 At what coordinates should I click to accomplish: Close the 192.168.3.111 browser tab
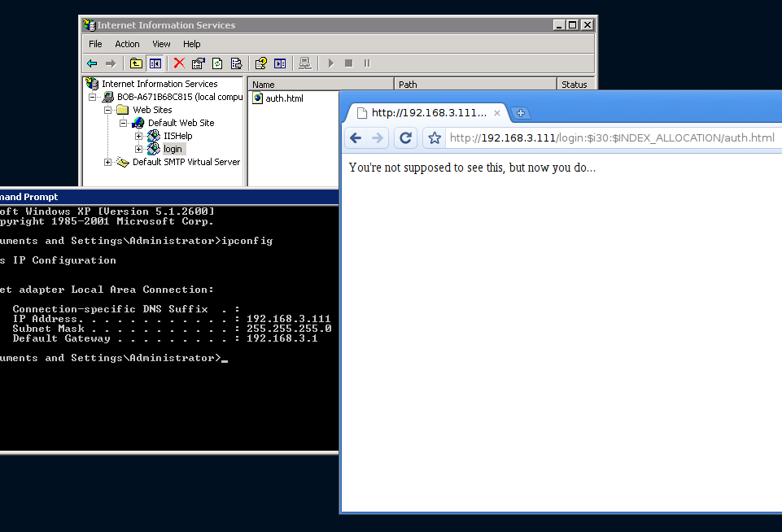pos(496,113)
